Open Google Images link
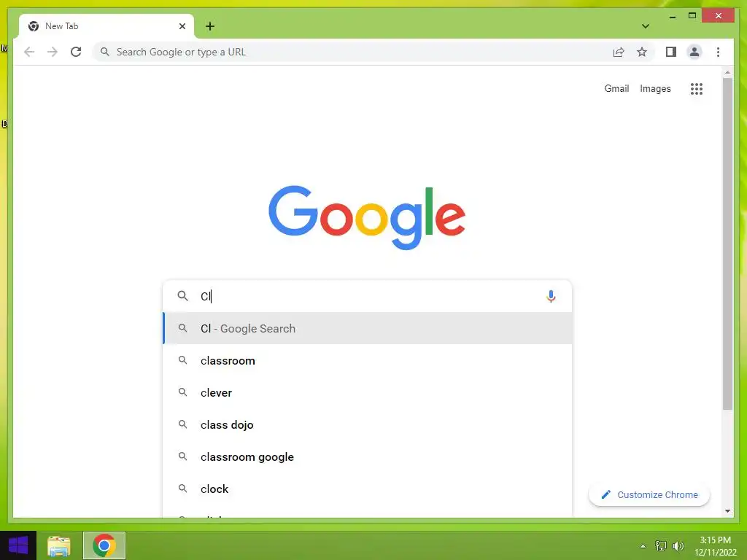This screenshot has height=560, width=747. coord(655,88)
